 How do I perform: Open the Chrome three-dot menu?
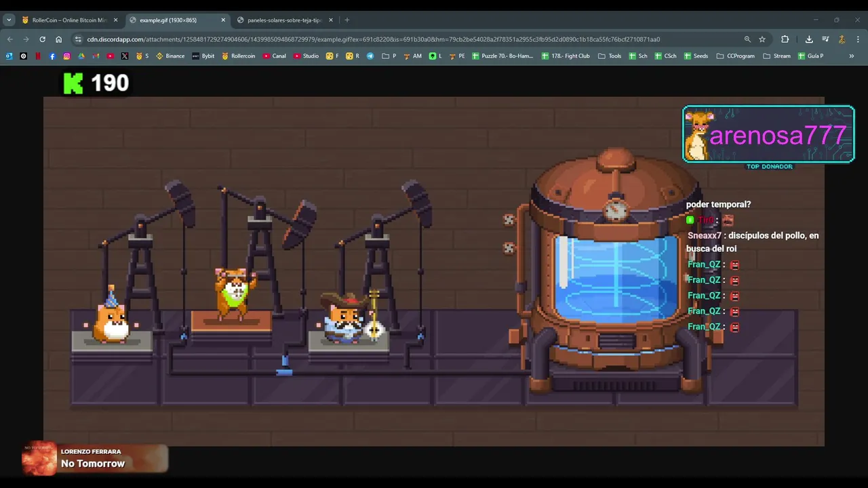click(x=858, y=39)
